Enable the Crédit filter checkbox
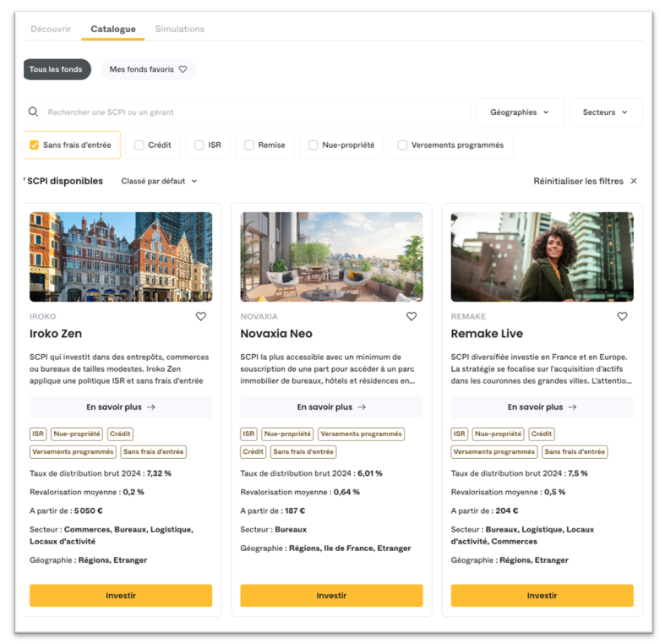665x644 pixels. [139, 145]
